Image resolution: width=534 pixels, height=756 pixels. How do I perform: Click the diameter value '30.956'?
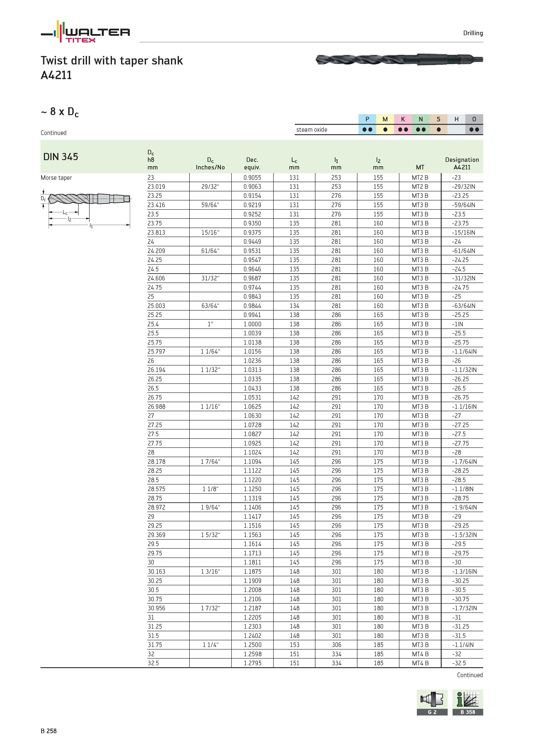156,608
